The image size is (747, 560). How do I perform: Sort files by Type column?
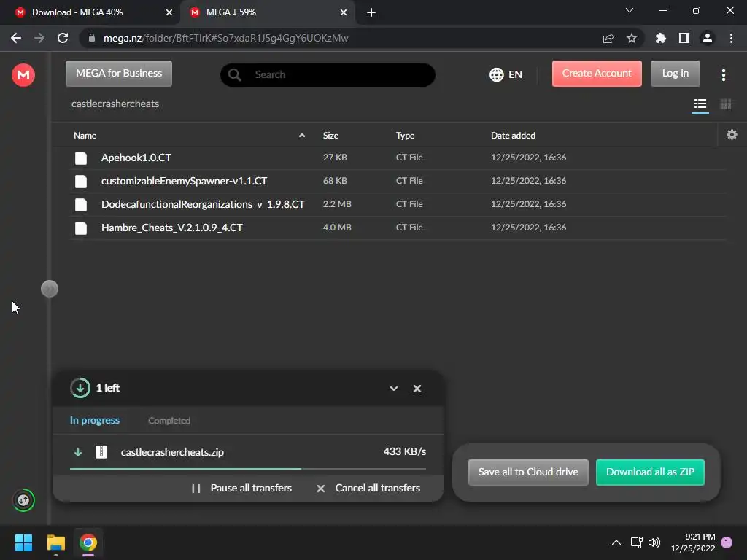pos(405,135)
